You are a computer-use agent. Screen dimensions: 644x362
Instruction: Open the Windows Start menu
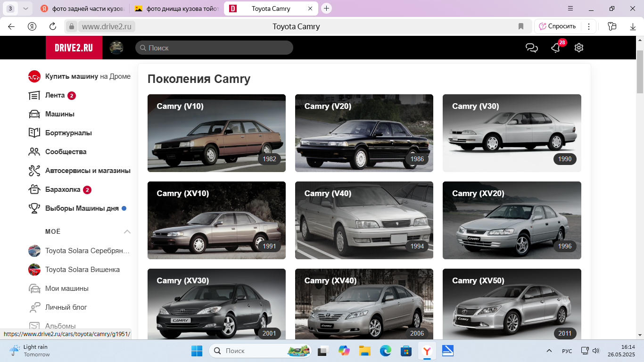point(197,351)
